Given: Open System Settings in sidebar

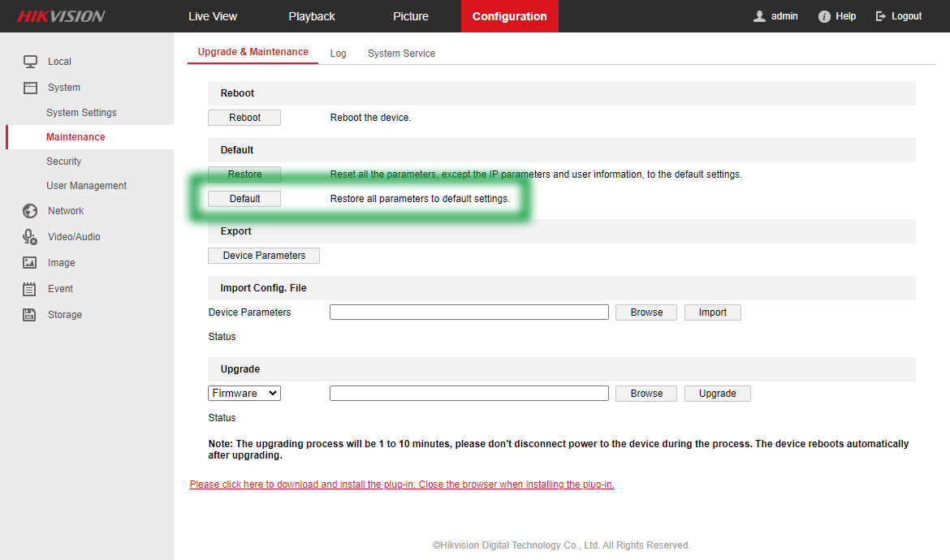Looking at the screenshot, I should pyautogui.click(x=81, y=113).
